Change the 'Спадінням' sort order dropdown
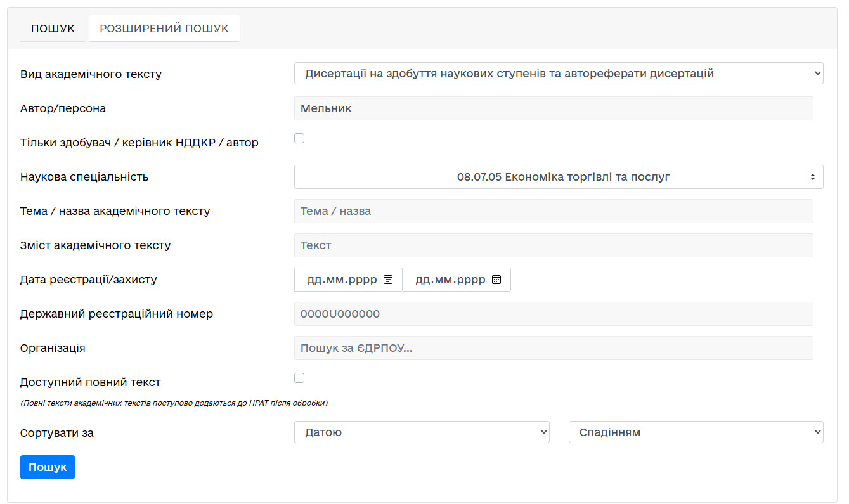The width and height of the screenshot is (849, 504). [696, 432]
